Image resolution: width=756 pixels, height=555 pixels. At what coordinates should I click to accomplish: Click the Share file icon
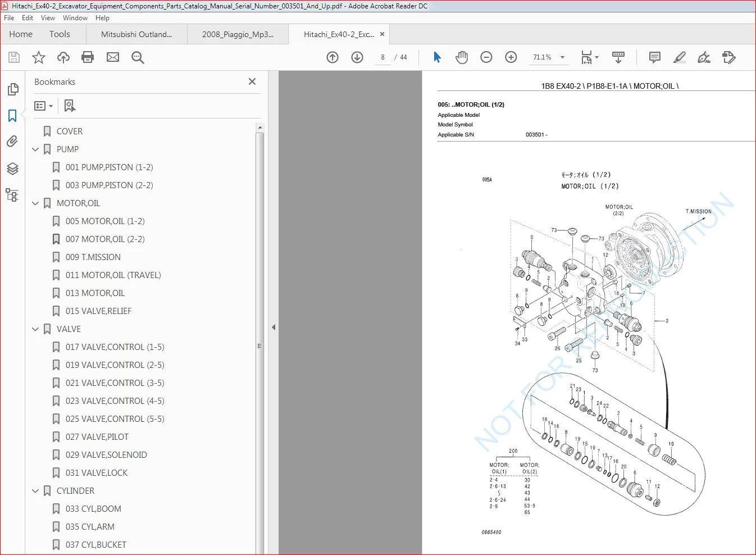[x=729, y=57]
